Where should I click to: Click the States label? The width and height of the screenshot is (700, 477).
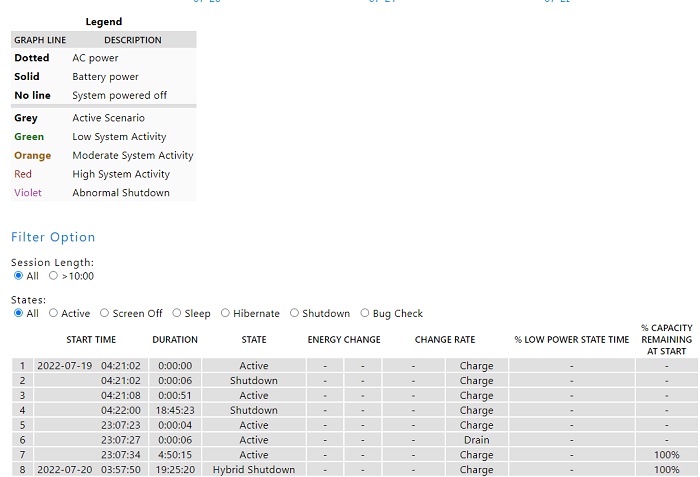29,300
